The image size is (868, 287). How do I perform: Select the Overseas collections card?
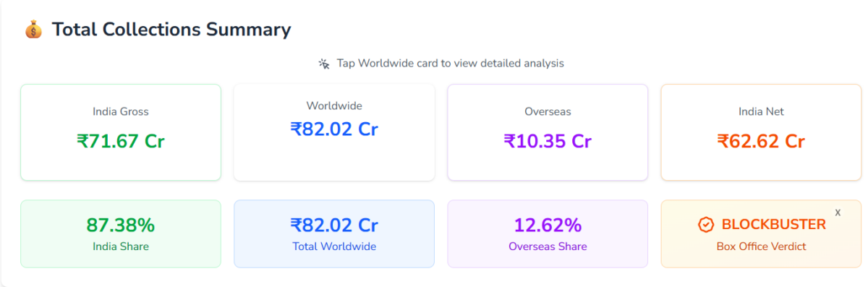tap(548, 132)
